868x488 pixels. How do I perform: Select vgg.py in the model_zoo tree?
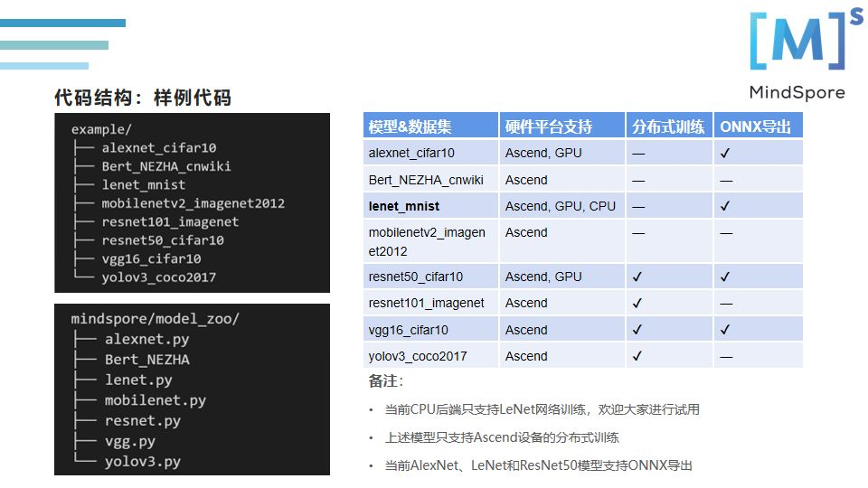[130, 442]
